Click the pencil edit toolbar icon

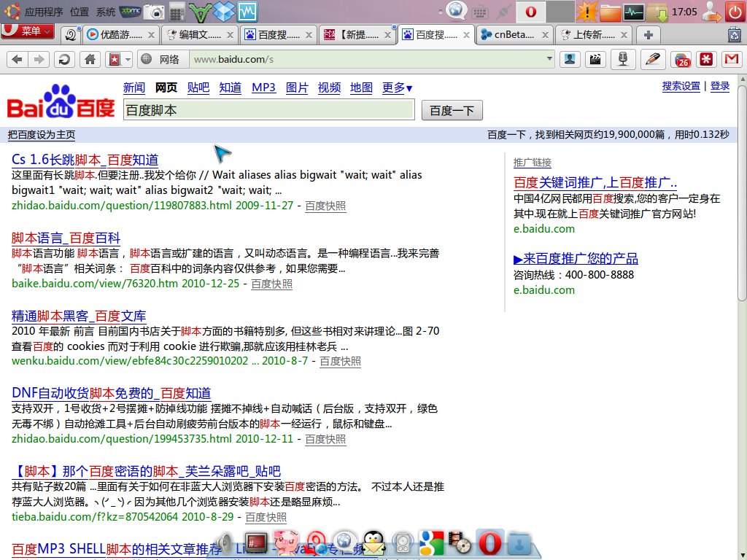tap(653, 60)
